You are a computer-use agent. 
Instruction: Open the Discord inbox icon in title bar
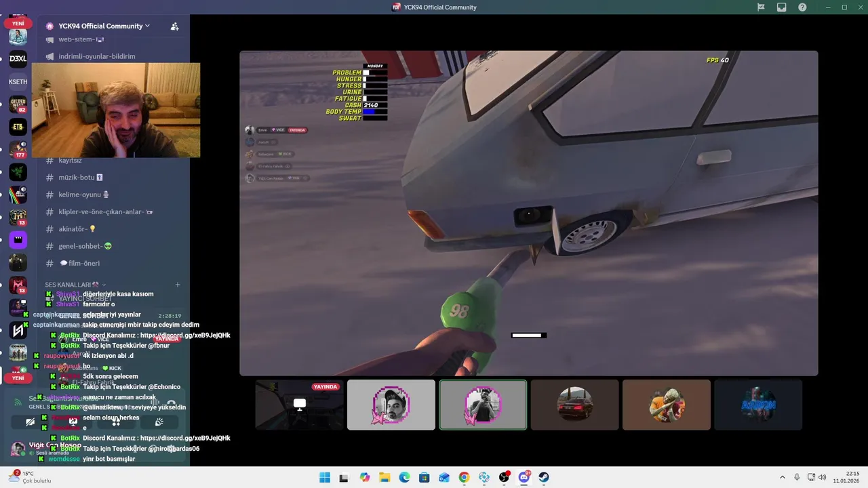point(782,7)
